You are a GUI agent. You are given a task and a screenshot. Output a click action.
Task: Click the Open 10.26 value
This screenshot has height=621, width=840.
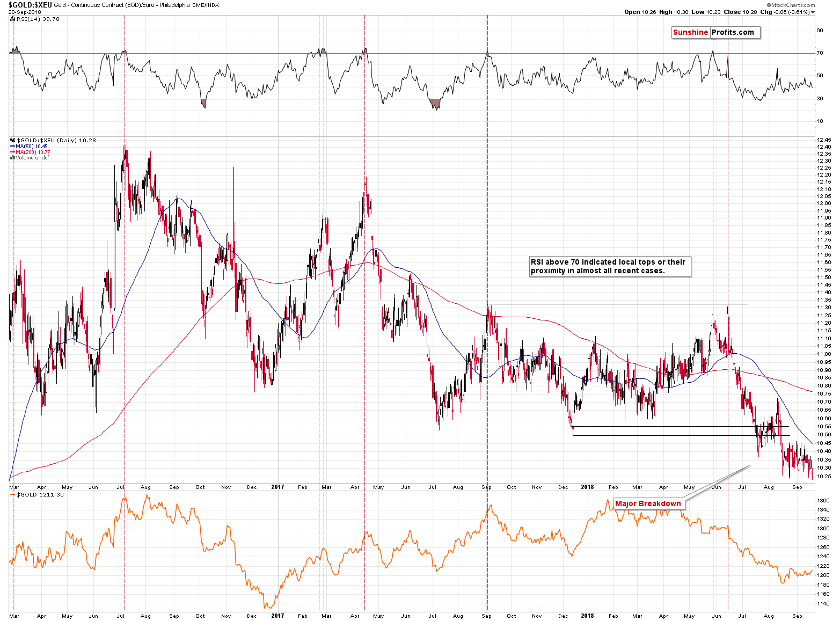pyautogui.click(x=640, y=12)
